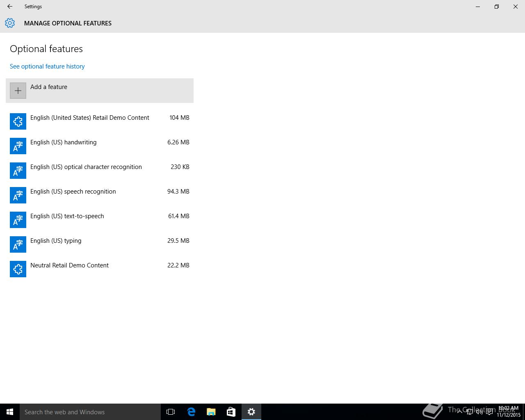Minimize the Settings window
Viewport: 525px width, 420px height.
(x=478, y=7)
